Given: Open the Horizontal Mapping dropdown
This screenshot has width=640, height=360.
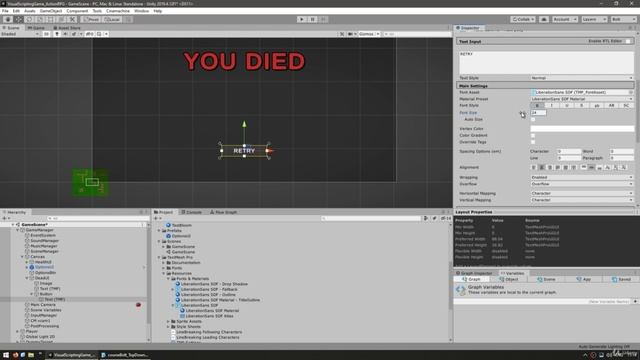Looking at the screenshot, I should [x=582, y=193].
